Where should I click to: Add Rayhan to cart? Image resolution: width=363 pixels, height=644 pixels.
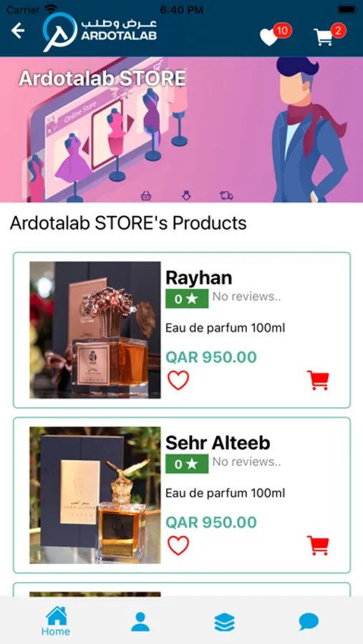pos(318,381)
